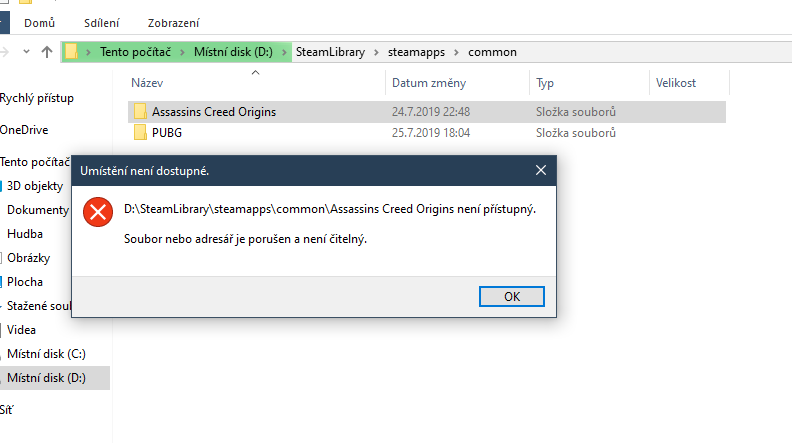Expand chevron after SteamLibrary breadcrumb
The image size is (792, 443).
(376, 53)
